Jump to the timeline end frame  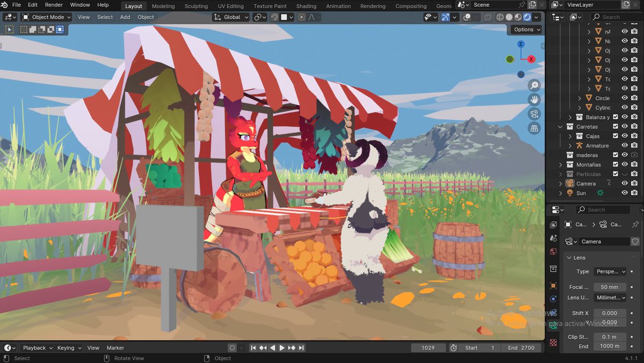tap(302, 348)
